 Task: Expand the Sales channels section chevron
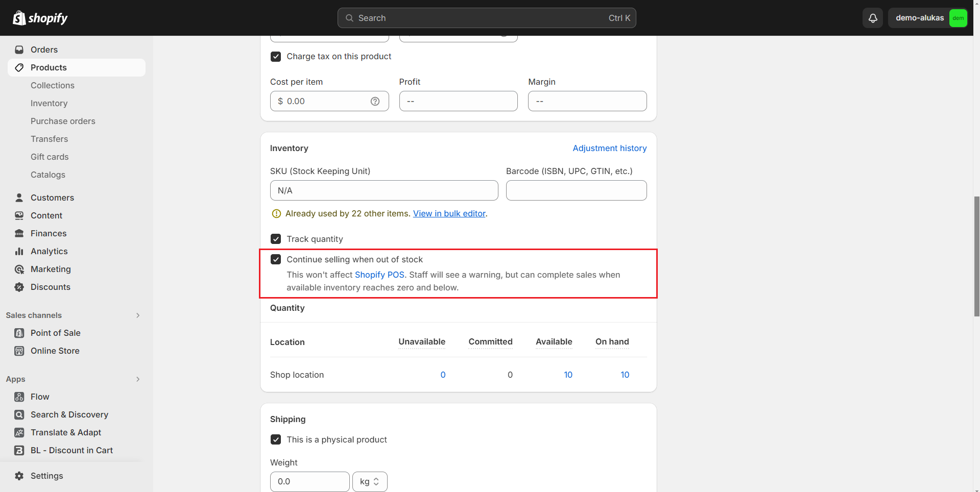(x=138, y=315)
